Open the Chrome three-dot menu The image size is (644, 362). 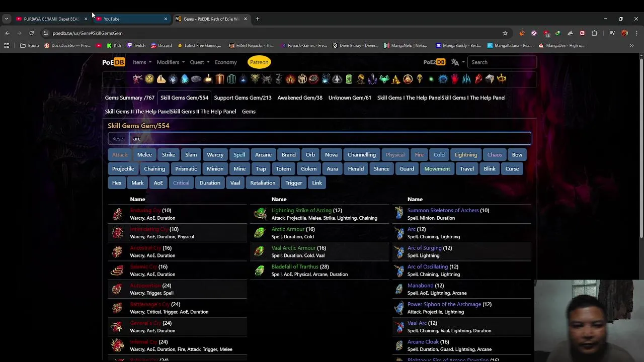(636, 33)
